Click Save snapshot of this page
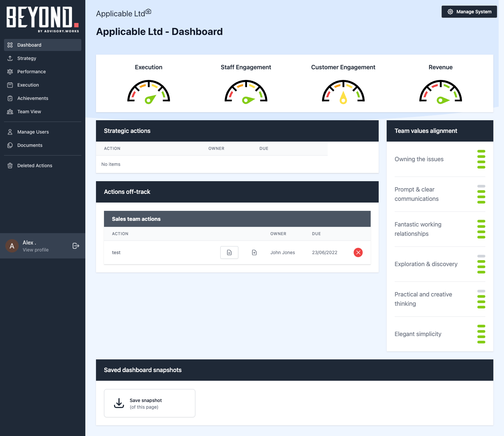The width and height of the screenshot is (504, 436). (x=150, y=403)
